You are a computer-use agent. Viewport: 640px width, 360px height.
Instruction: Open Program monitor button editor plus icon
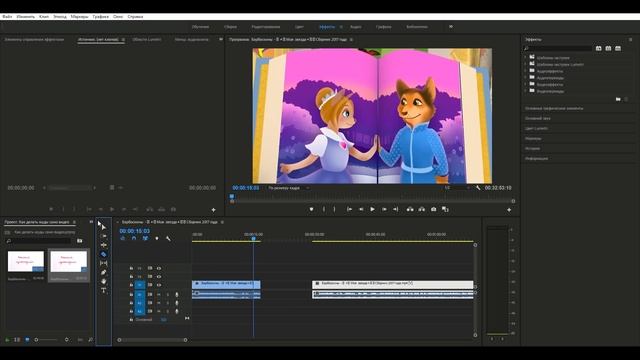(509, 209)
